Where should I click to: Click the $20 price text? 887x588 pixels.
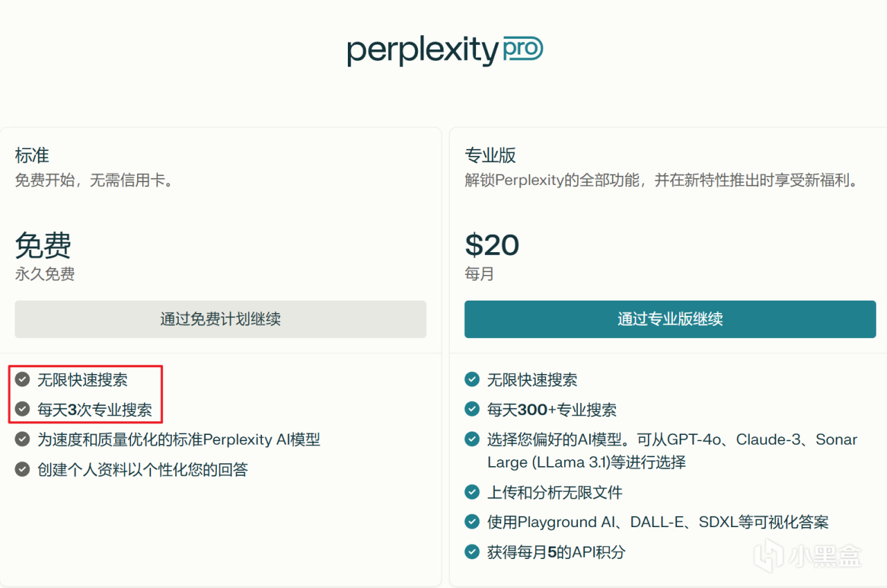pos(491,244)
